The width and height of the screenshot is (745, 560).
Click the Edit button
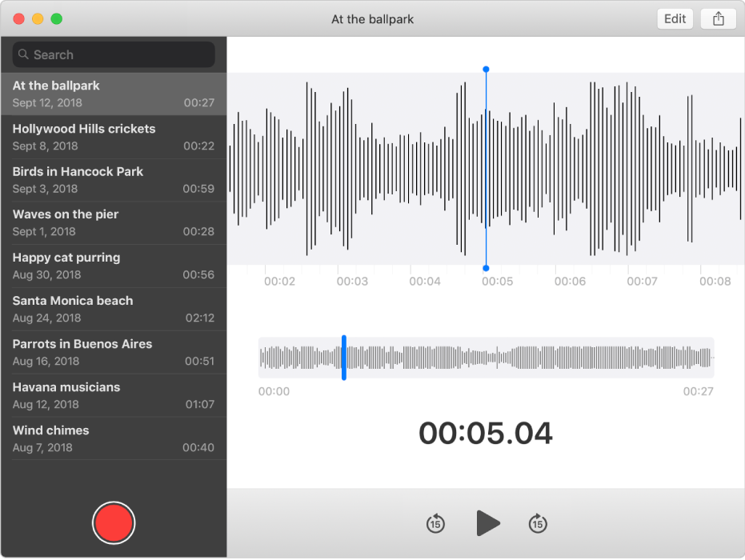pos(675,19)
